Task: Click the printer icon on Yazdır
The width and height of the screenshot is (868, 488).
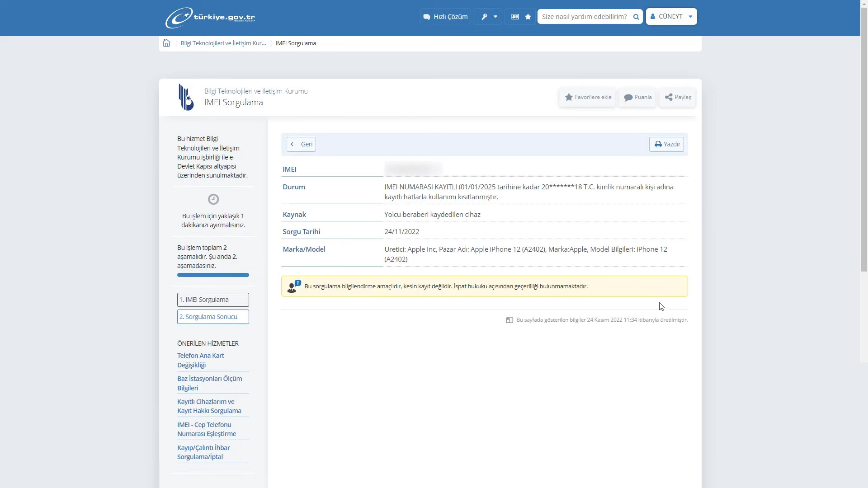Action: coord(658,144)
